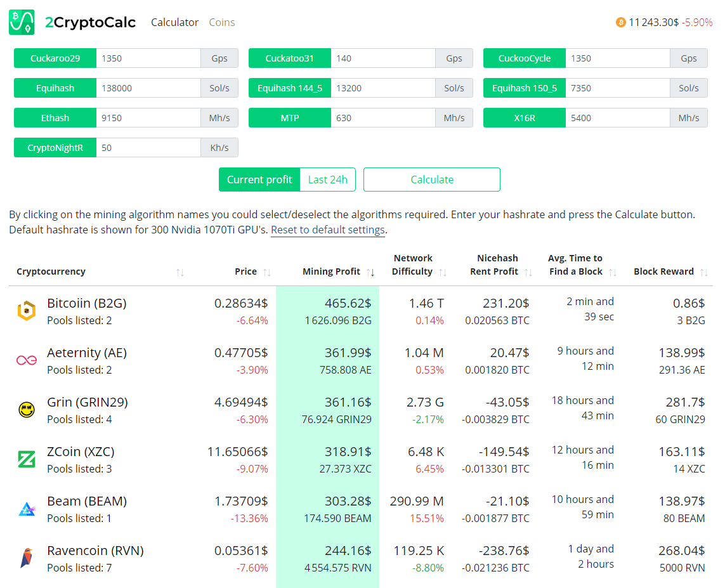Toggle the X16R algorithm on or off
This screenshot has height=588, width=725.
525,118
